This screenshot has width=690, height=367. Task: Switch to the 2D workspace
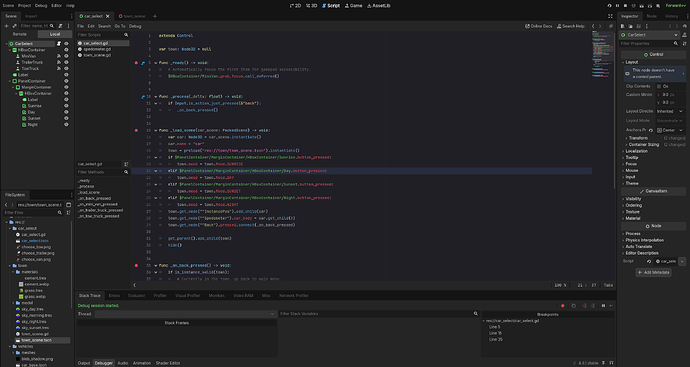click(x=296, y=6)
